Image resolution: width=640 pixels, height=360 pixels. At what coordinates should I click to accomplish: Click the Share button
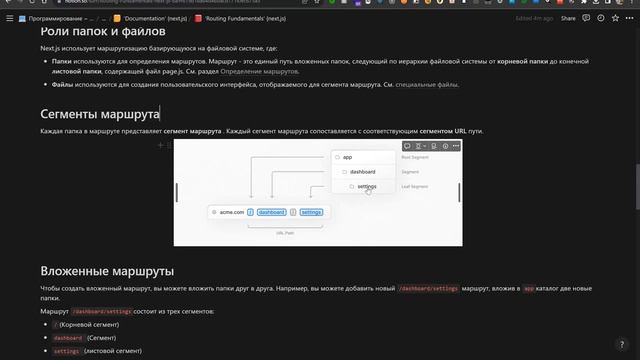pyautogui.click(x=568, y=18)
